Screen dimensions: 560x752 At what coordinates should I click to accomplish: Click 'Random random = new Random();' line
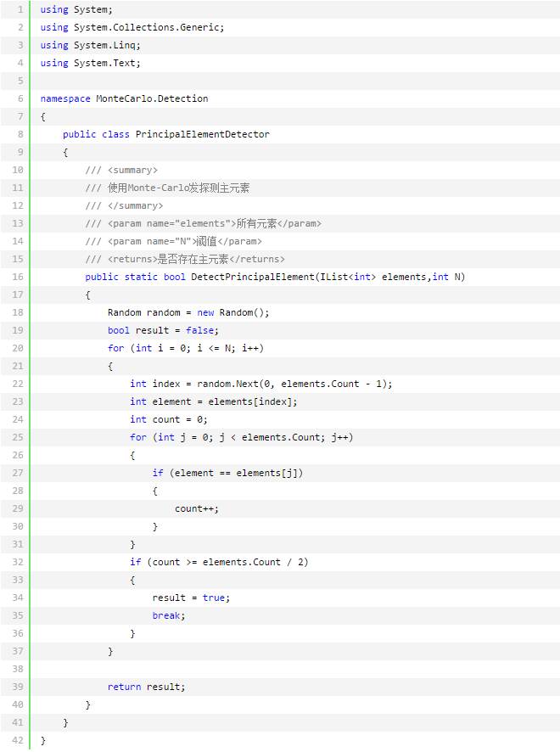188,312
